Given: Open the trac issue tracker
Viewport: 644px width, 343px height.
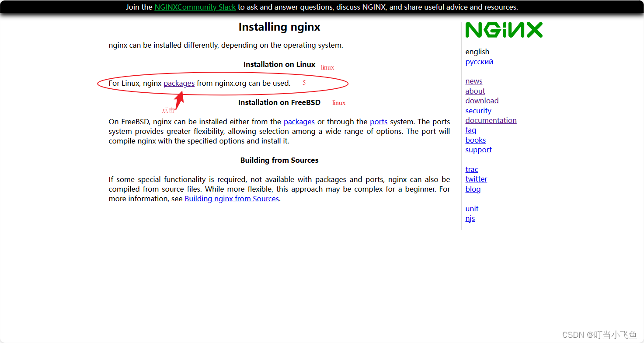Looking at the screenshot, I should 472,169.
